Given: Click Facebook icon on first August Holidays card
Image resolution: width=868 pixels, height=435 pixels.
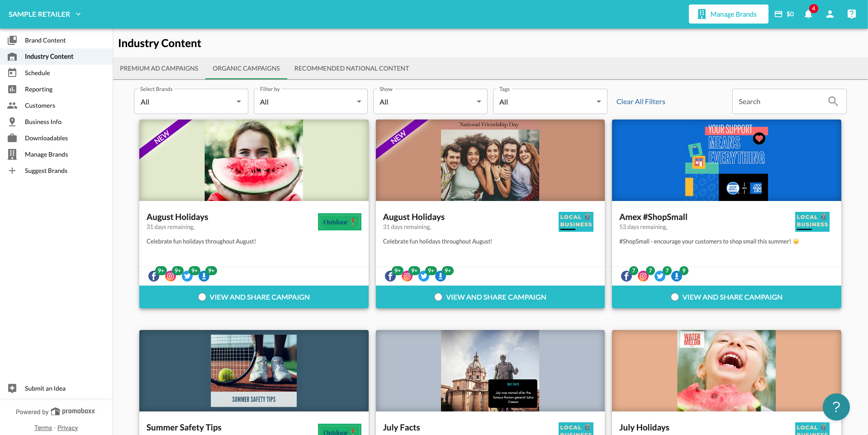Looking at the screenshot, I should click(154, 276).
